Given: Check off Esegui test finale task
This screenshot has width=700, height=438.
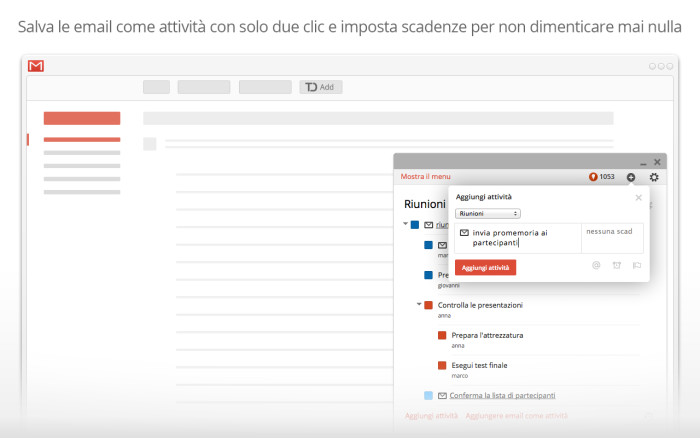Looking at the screenshot, I should pyautogui.click(x=442, y=365).
